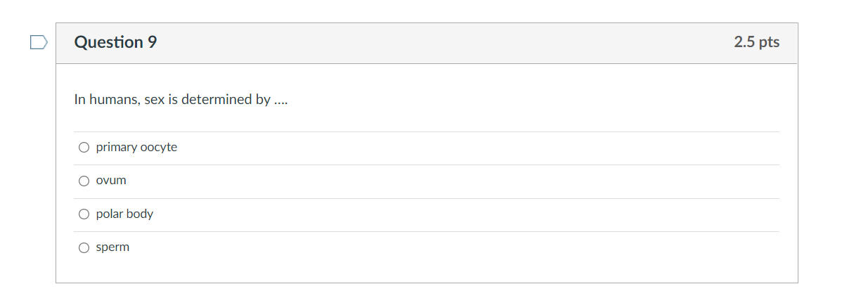Image resolution: width=868 pixels, height=303 pixels.
Task: Mark the sperm radio button
Action: 84,247
